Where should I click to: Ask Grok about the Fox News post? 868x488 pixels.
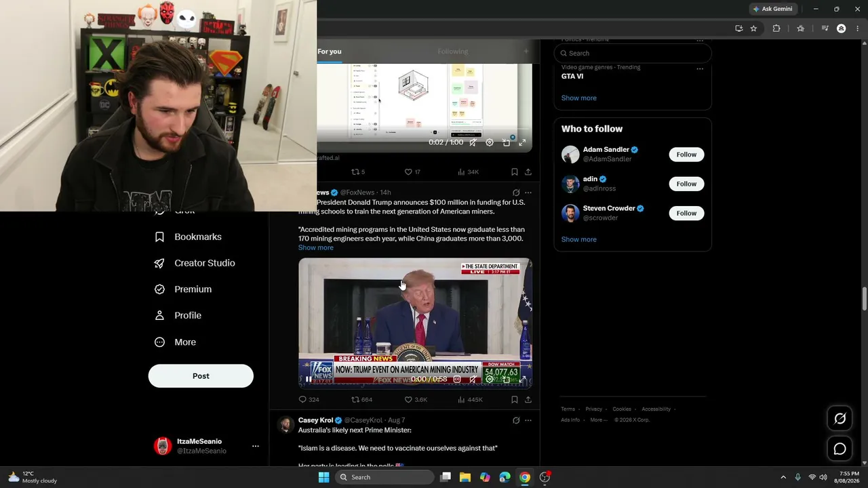pyautogui.click(x=516, y=192)
